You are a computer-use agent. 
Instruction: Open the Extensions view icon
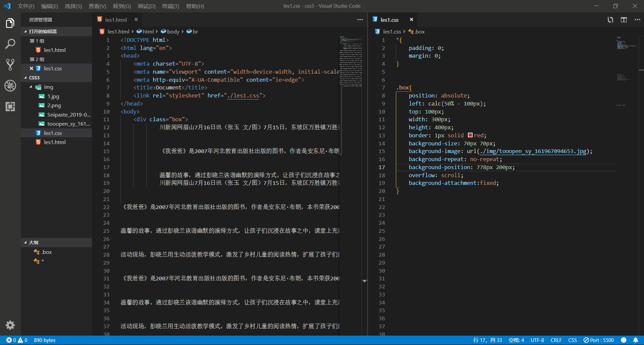[x=10, y=107]
